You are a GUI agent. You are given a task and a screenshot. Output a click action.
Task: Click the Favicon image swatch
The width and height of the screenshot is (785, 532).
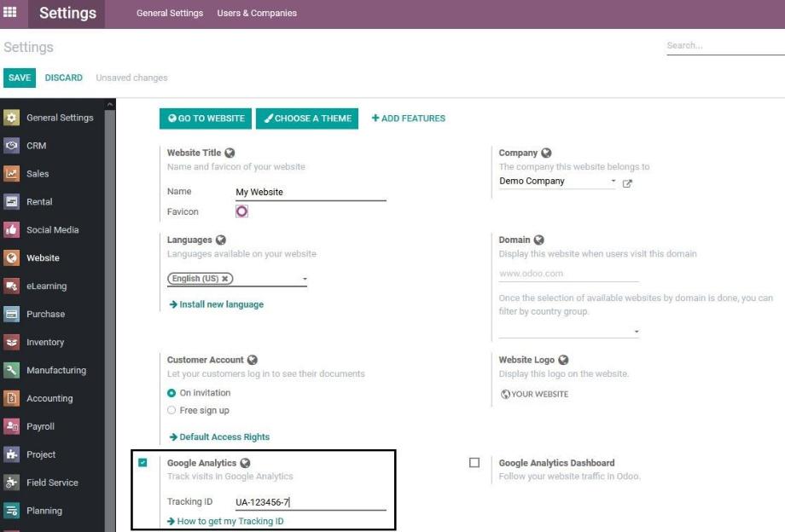point(241,211)
